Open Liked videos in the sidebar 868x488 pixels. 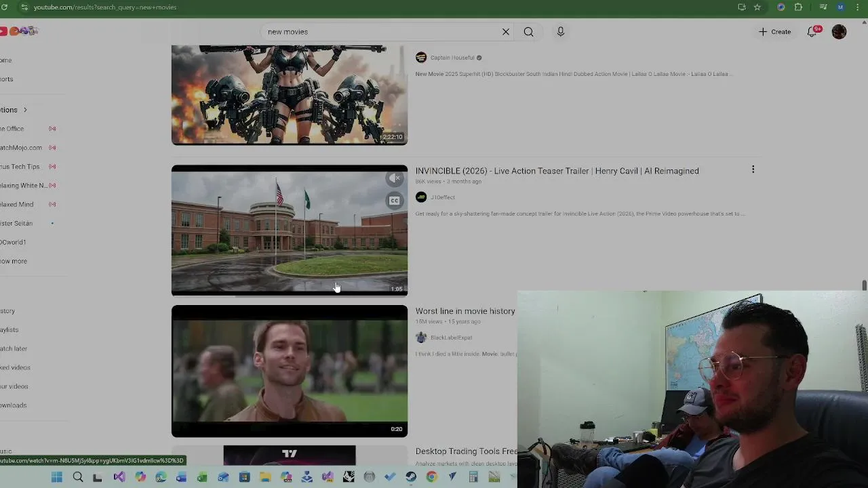pos(15,368)
